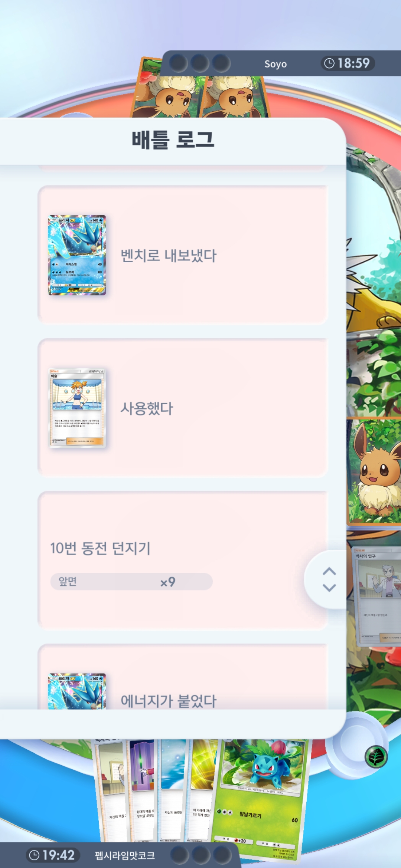
Task: Tap own third point counter circle
Action: pos(222,855)
